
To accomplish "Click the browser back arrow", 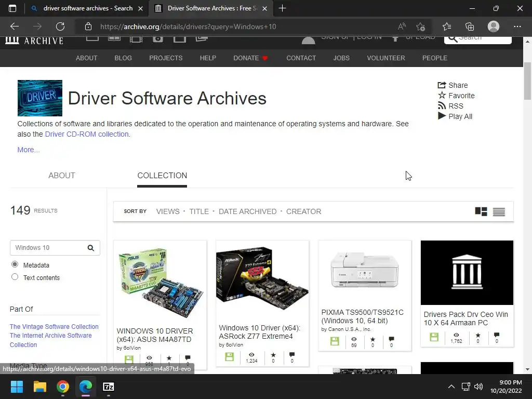I will tap(14, 26).
